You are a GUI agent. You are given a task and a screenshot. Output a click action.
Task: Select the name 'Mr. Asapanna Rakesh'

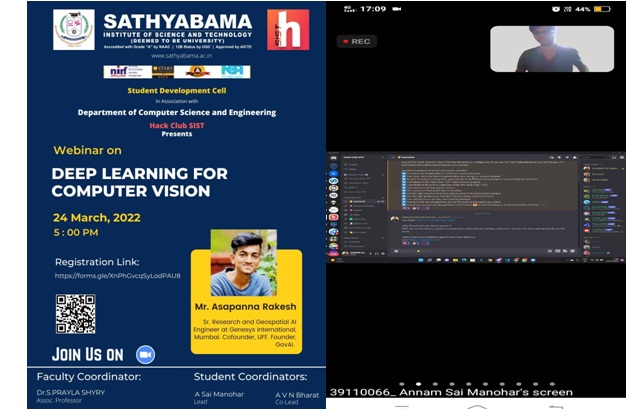(x=246, y=307)
